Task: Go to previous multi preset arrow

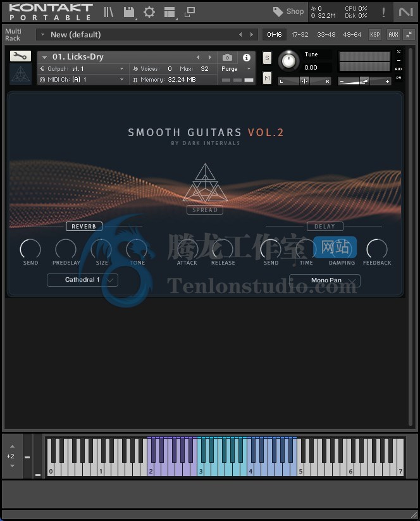Action: click(240, 35)
